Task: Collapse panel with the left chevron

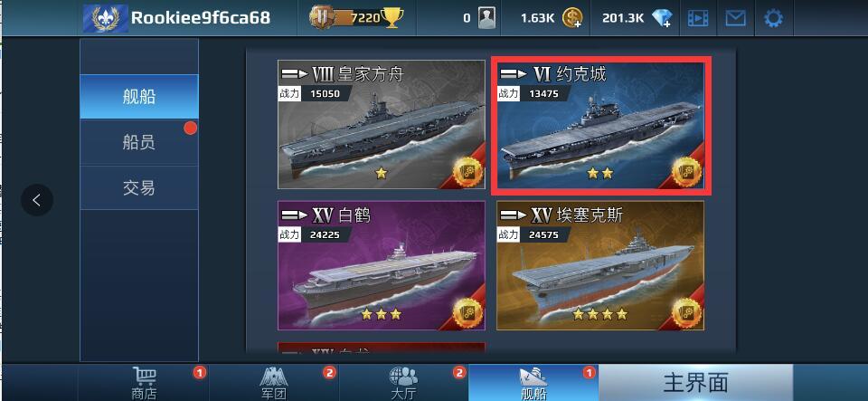Action: click(x=37, y=200)
